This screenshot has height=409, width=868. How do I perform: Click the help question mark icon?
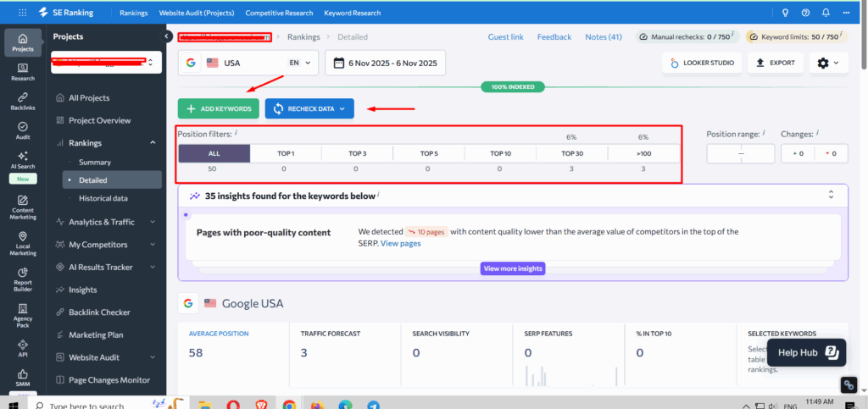tap(805, 13)
